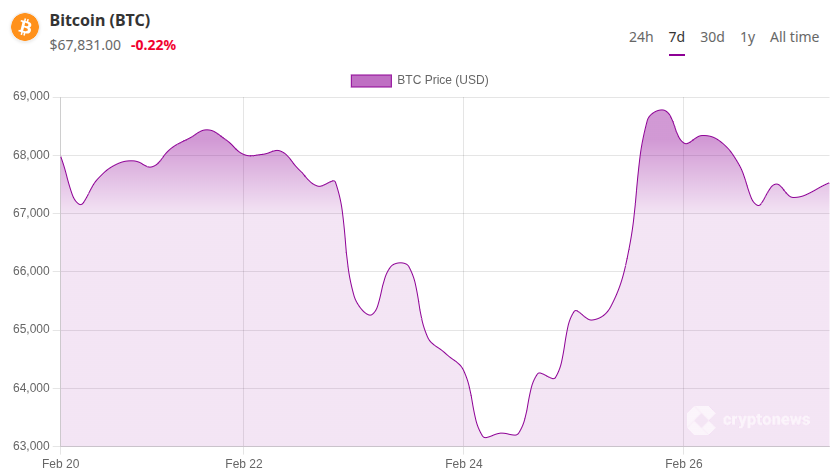This screenshot has width=834, height=474.
Task: Click the Feb 26 x-axis label
Action: click(684, 463)
